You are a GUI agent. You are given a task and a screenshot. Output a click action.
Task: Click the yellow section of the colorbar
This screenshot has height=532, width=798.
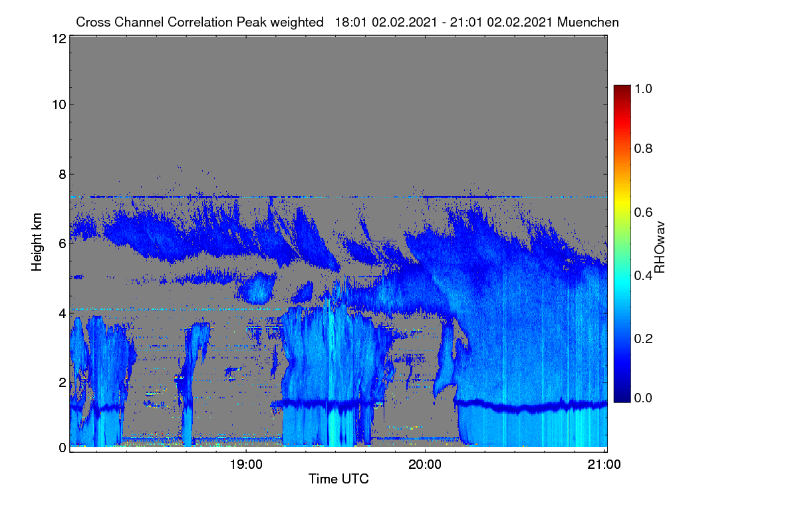(x=621, y=203)
